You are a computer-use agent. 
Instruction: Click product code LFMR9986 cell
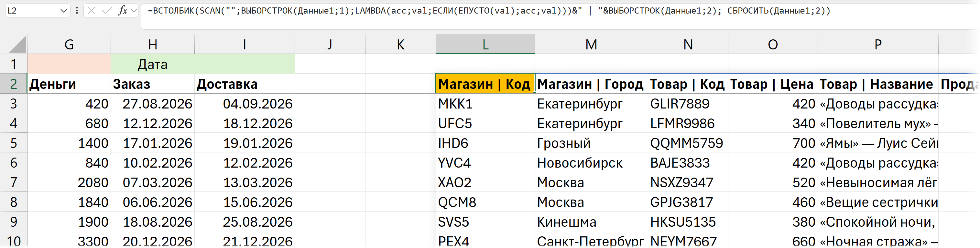pos(688,123)
